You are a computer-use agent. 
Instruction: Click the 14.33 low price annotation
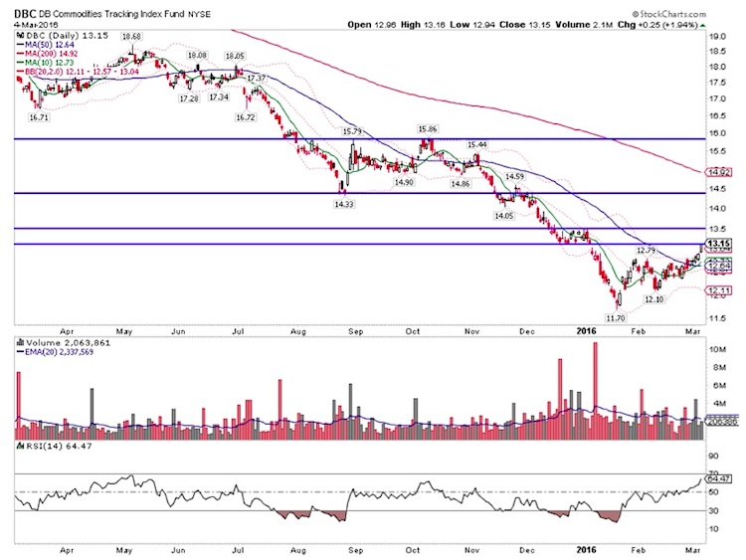[344, 204]
